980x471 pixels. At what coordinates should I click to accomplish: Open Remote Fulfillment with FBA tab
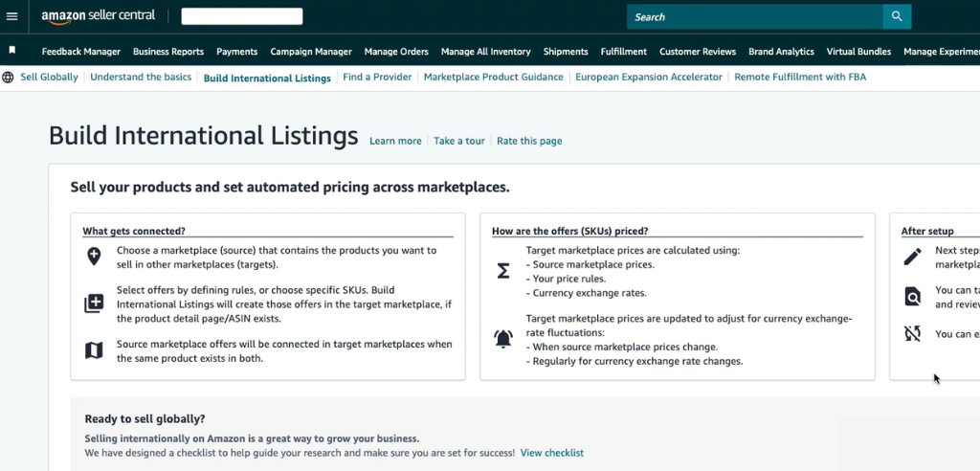(x=800, y=77)
